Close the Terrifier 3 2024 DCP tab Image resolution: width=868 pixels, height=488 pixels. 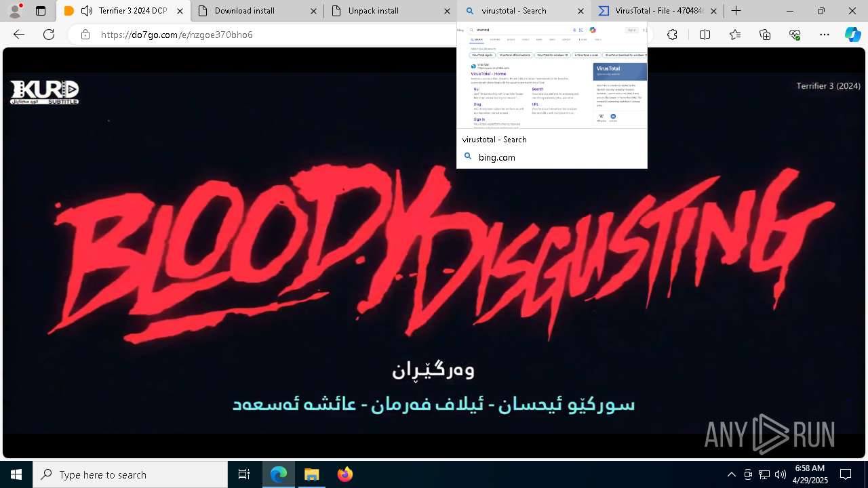click(180, 11)
